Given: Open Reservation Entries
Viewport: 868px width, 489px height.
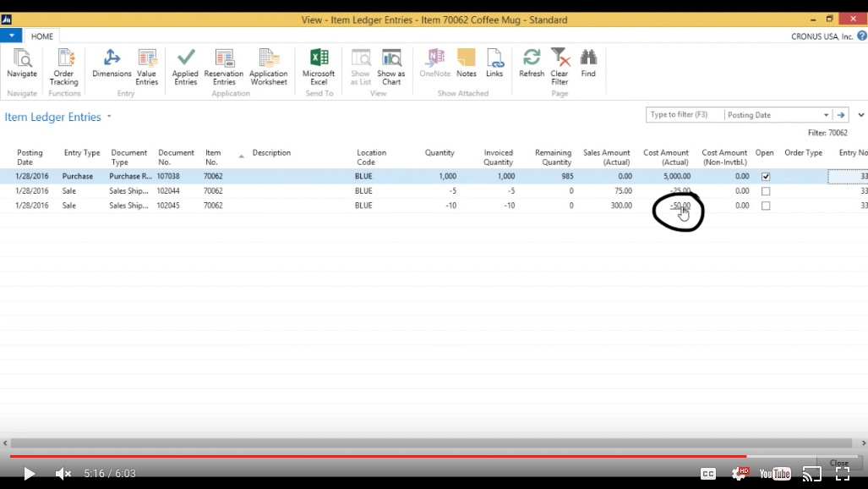Looking at the screenshot, I should 224,67.
